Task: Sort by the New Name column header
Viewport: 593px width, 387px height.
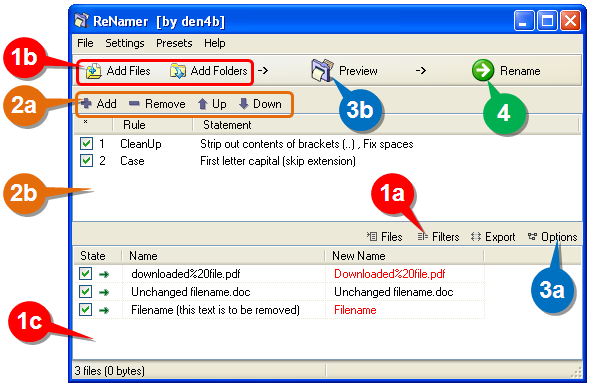Action: [404, 256]
